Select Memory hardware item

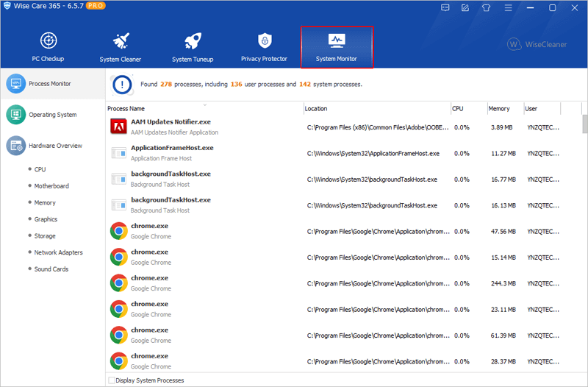45,202
